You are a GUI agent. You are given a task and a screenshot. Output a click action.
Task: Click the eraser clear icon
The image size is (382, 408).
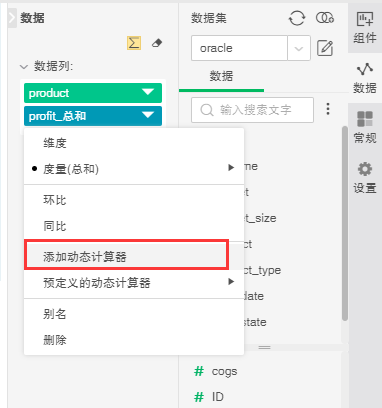(157, 43)
